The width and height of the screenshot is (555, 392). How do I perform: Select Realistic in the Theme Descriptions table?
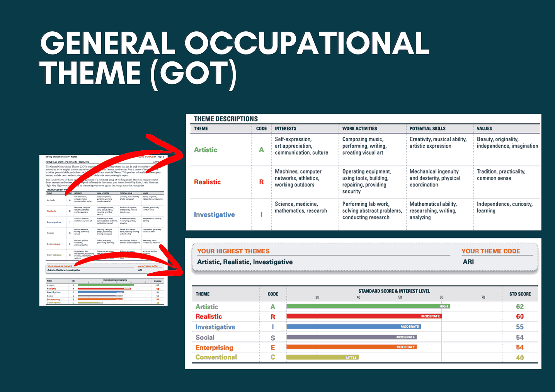coord(208,182)
